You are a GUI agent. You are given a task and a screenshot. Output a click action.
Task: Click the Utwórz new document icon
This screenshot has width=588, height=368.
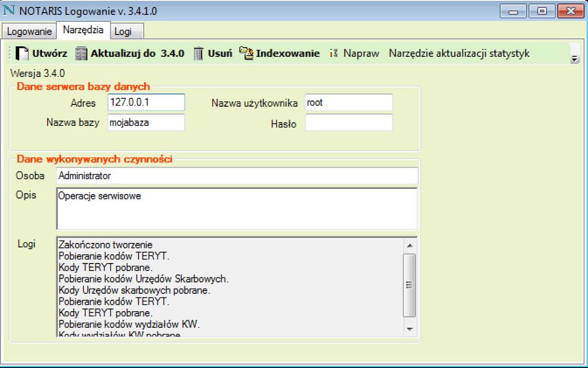[22, 53]
